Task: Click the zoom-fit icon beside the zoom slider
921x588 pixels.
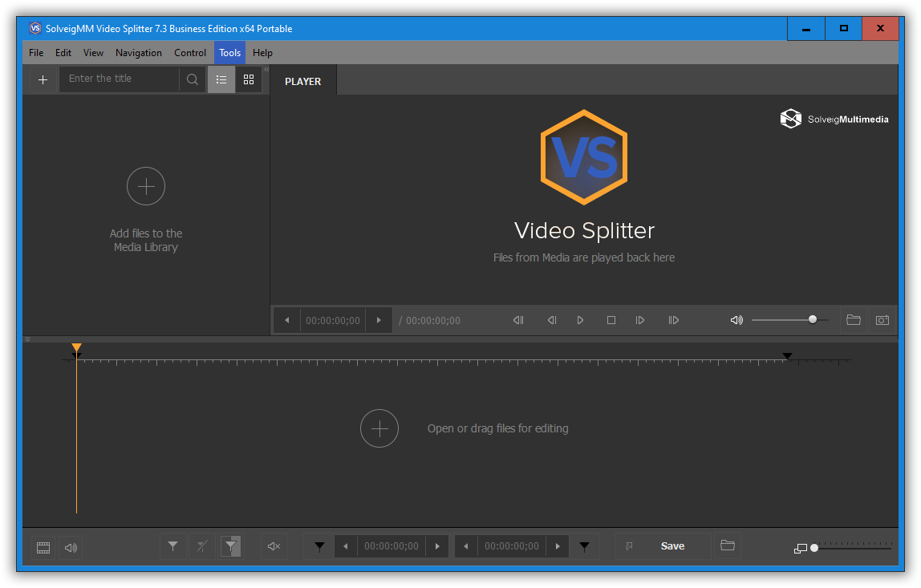Action: click(x=800, y=548)
